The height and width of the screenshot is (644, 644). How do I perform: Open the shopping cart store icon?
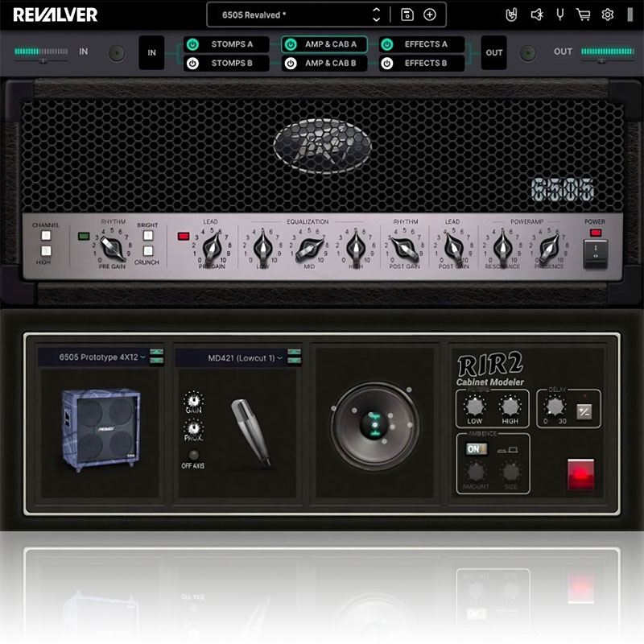click(584, 14)
